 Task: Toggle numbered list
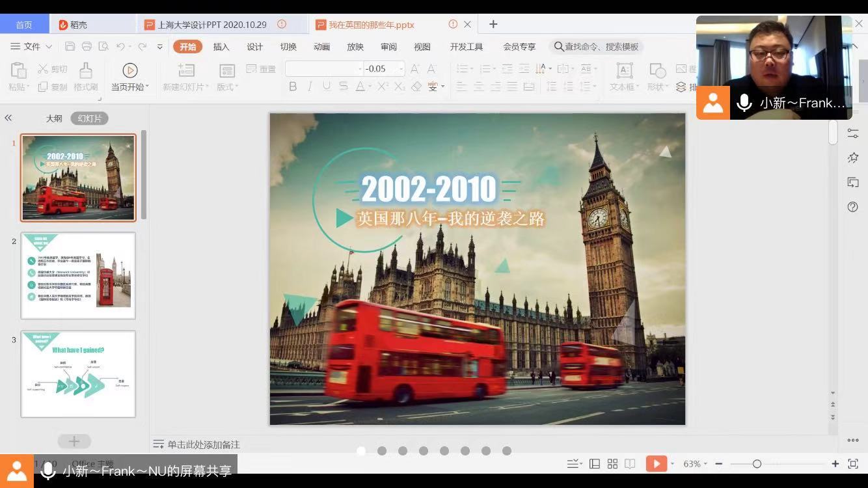pyautogui.click(x=485, y=68)
